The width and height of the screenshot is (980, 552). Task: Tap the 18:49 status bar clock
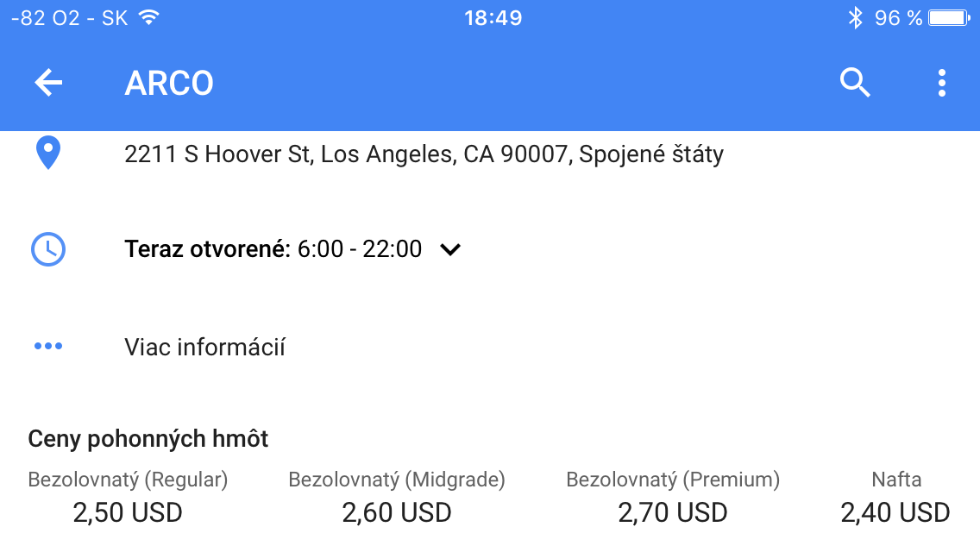(493, 18)
